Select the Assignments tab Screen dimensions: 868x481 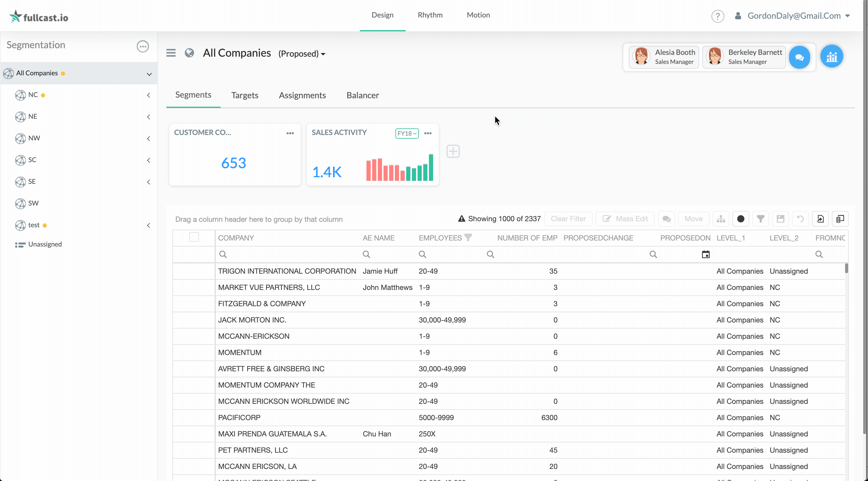point(302,95)
